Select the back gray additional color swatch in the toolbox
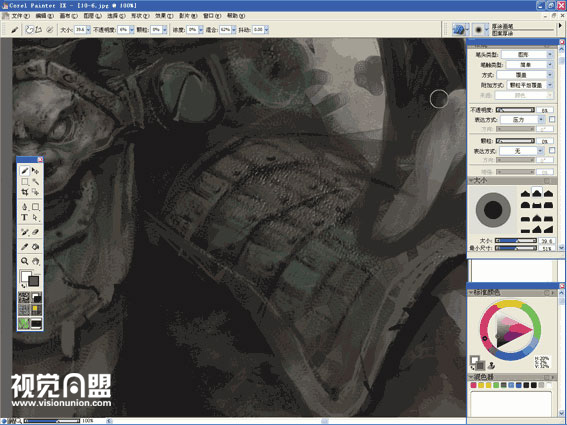567x425 pixels. [34, 281]
